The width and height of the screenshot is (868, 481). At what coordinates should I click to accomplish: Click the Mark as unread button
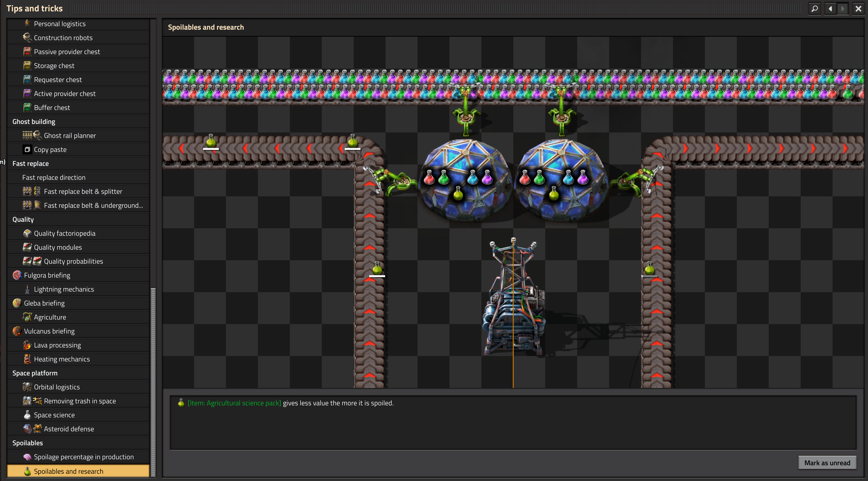pyautogui.click(x=827, y=463)
